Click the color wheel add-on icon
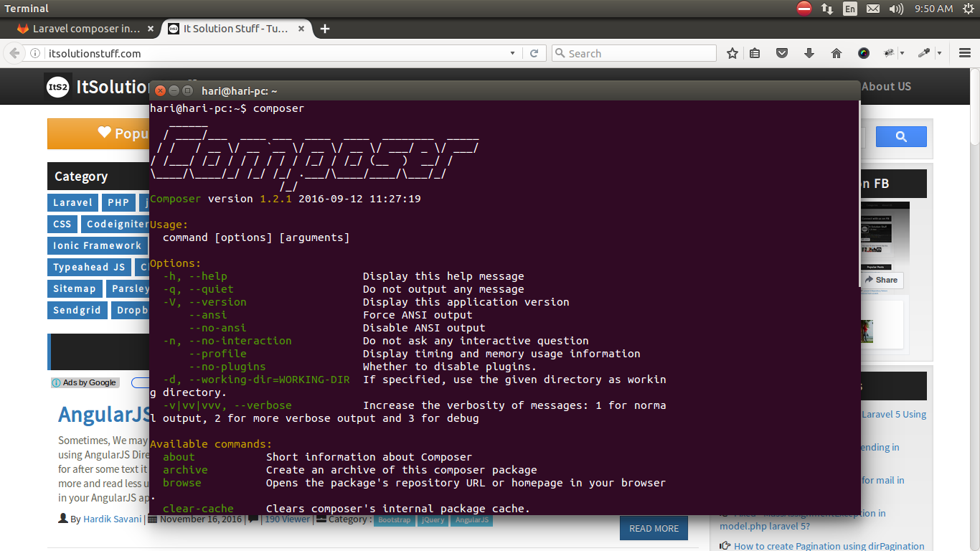Image resolution: width=980 pixels, height=551 pixels. (x=864, y=52)
